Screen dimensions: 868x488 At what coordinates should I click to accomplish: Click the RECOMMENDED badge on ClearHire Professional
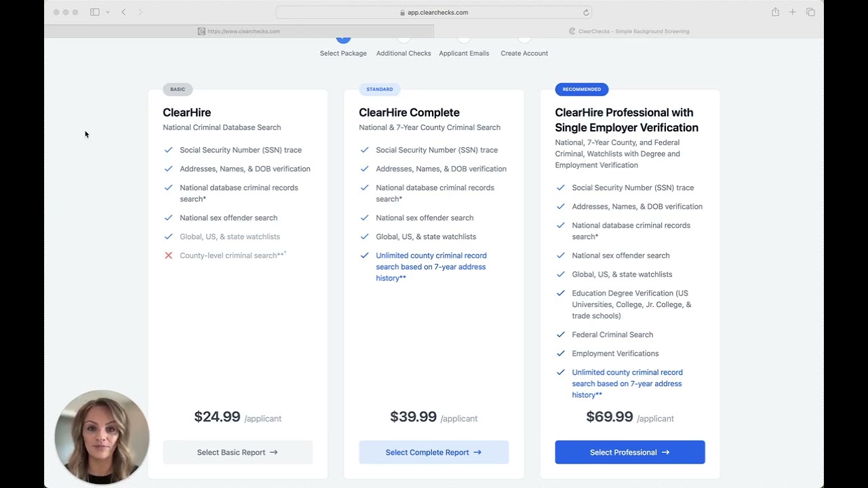[x=582, y=89]
